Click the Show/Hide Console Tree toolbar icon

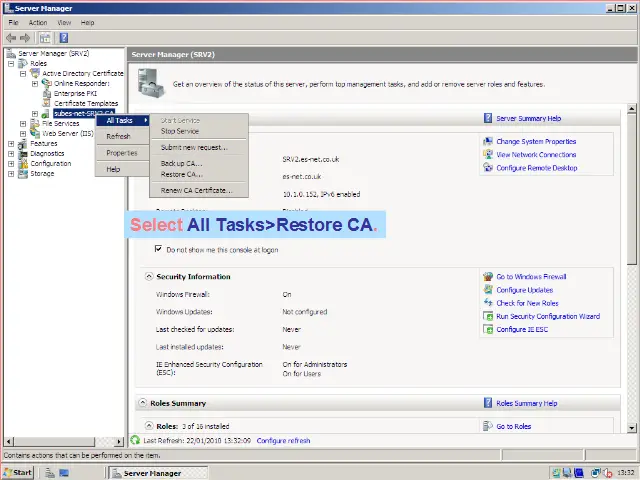(45, 38)
